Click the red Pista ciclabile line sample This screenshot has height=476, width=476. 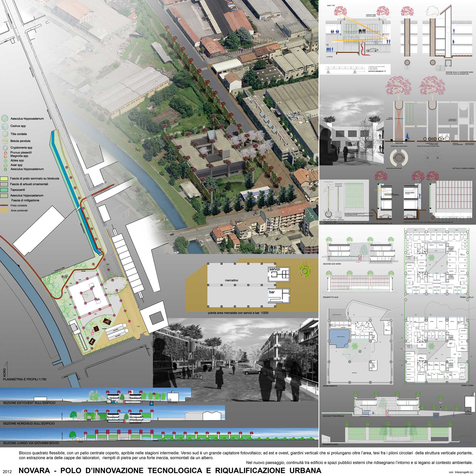pos(4,206)
